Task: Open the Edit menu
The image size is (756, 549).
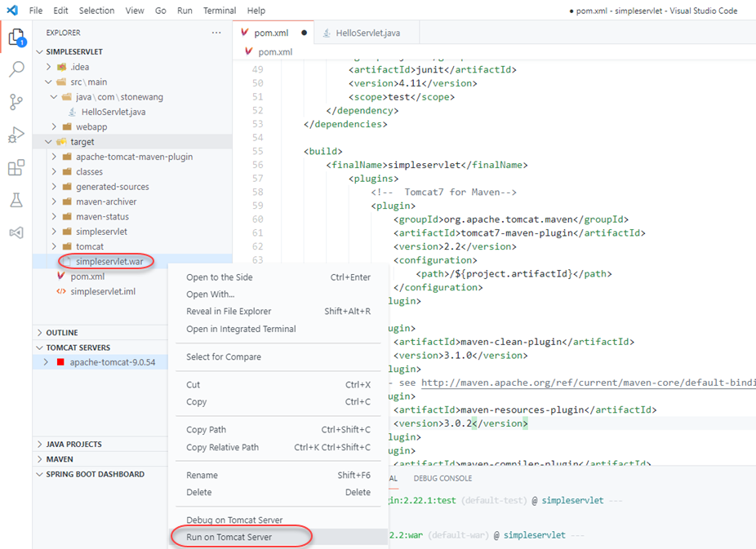Action: (60, 10)
